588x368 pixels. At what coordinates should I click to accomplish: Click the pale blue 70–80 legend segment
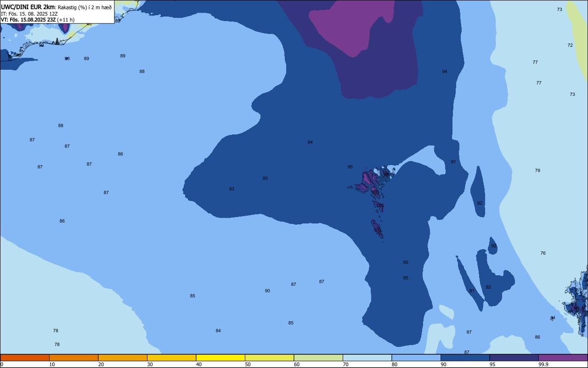coord(367,357)
